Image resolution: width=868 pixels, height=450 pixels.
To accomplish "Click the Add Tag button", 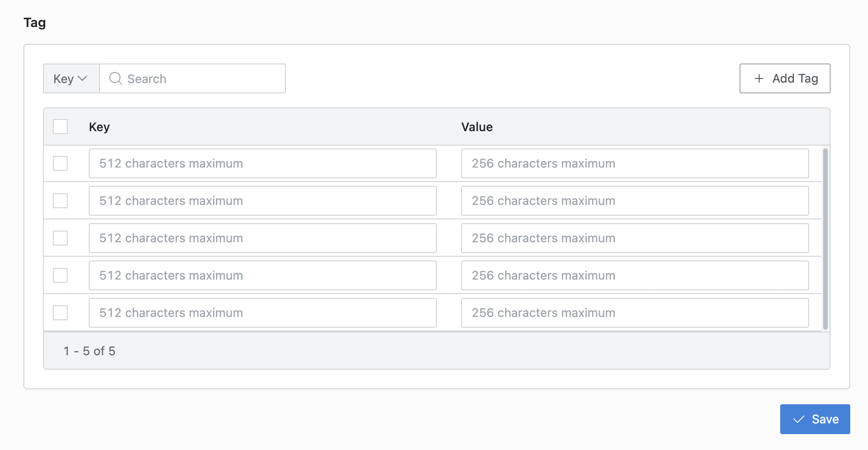I will pyautogui.click(x=785, y=78).
